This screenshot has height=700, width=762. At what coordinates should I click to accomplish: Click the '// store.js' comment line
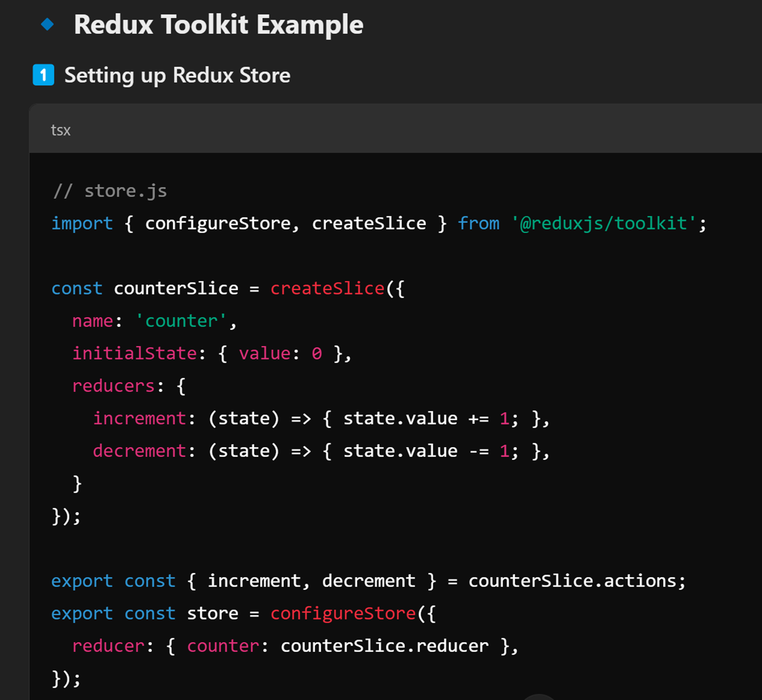pos(110,191)
